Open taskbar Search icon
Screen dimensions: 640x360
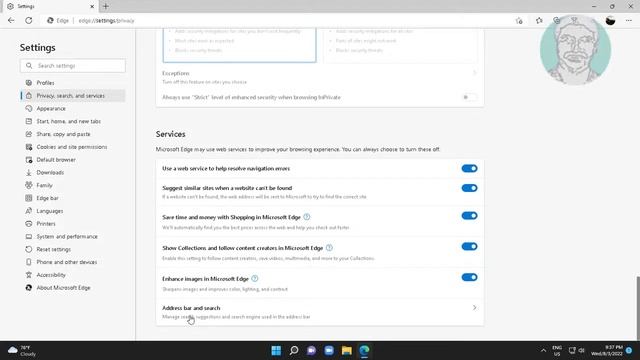[294, 351]
